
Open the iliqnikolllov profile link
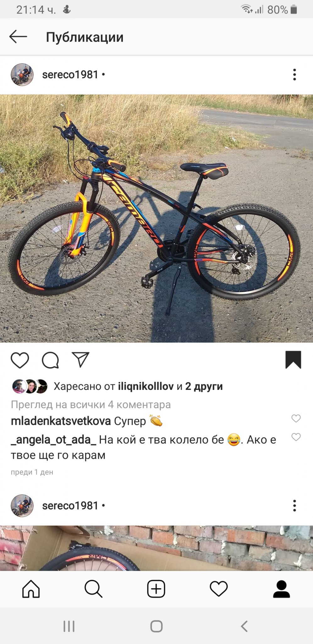[146, 386]
